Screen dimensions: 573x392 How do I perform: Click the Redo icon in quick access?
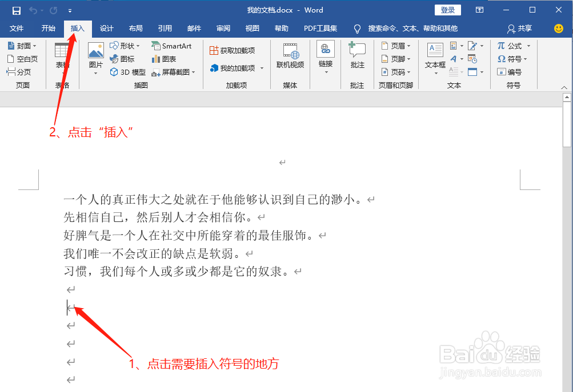pyautogui.click(x=53, y=11)
